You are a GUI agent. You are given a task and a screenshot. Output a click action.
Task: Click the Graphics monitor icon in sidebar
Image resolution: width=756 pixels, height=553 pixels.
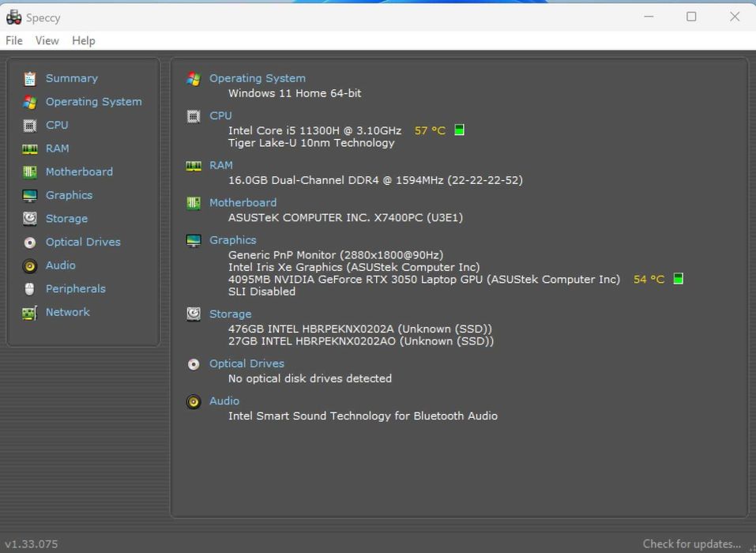tap(29, 196)
